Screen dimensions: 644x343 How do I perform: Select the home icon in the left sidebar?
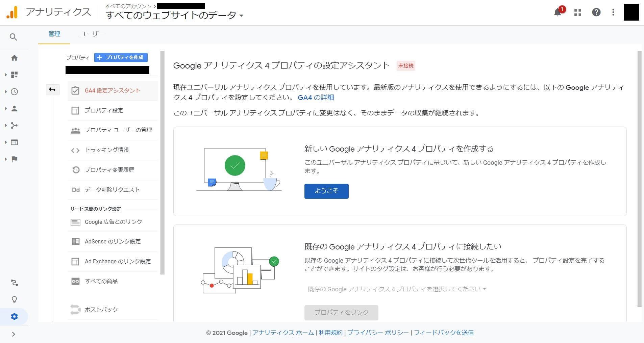point(14,58)
